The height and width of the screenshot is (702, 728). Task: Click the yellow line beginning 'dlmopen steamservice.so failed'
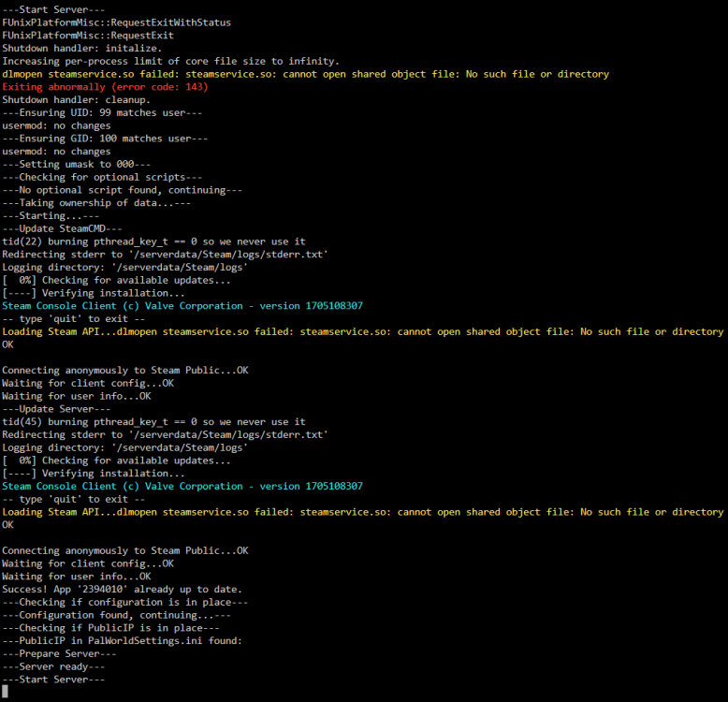(305, 74)
